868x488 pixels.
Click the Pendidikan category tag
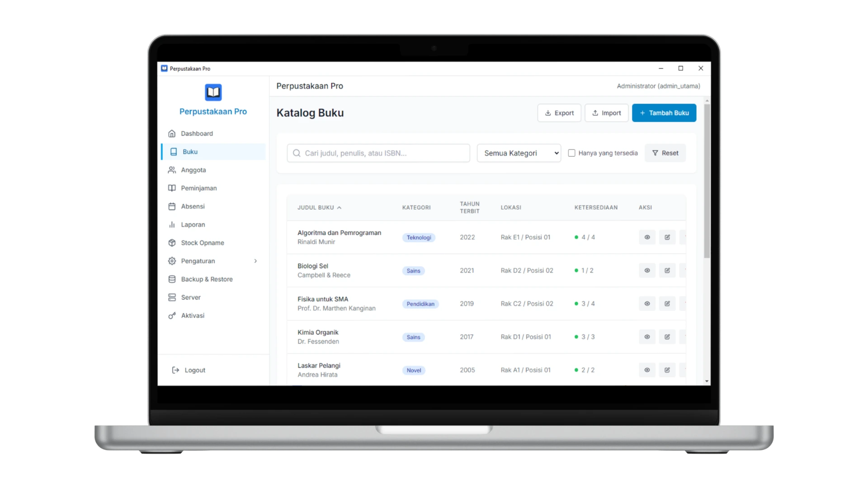tap(420, 304)
